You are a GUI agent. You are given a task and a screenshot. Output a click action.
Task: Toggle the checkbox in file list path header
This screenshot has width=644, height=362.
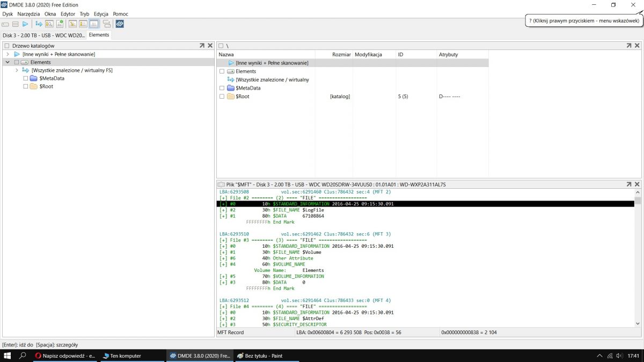tap(221, 46)
